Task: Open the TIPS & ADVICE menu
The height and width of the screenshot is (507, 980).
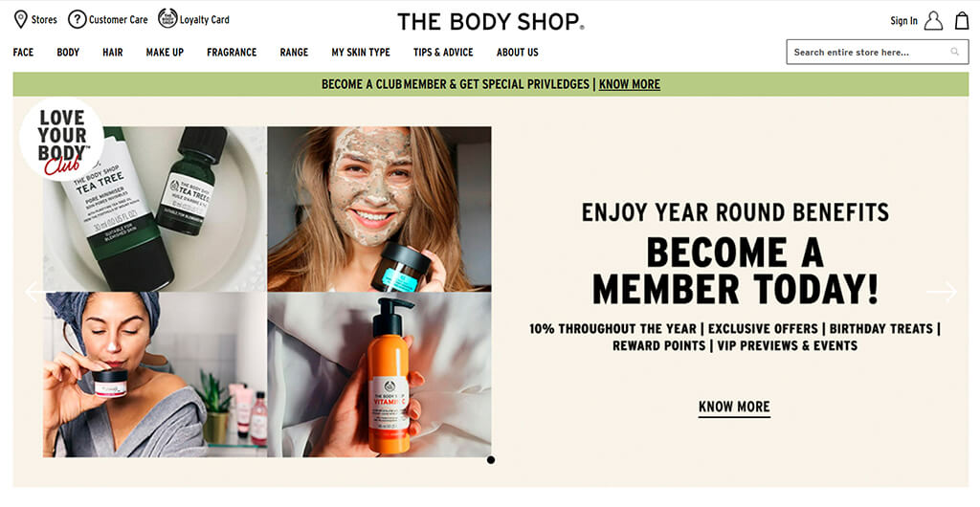Action: click(x=443, y=53)
